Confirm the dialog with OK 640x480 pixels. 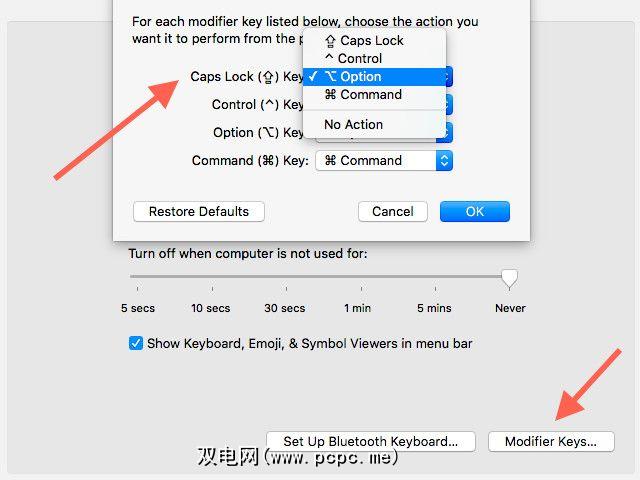click(x=475, y=211)
